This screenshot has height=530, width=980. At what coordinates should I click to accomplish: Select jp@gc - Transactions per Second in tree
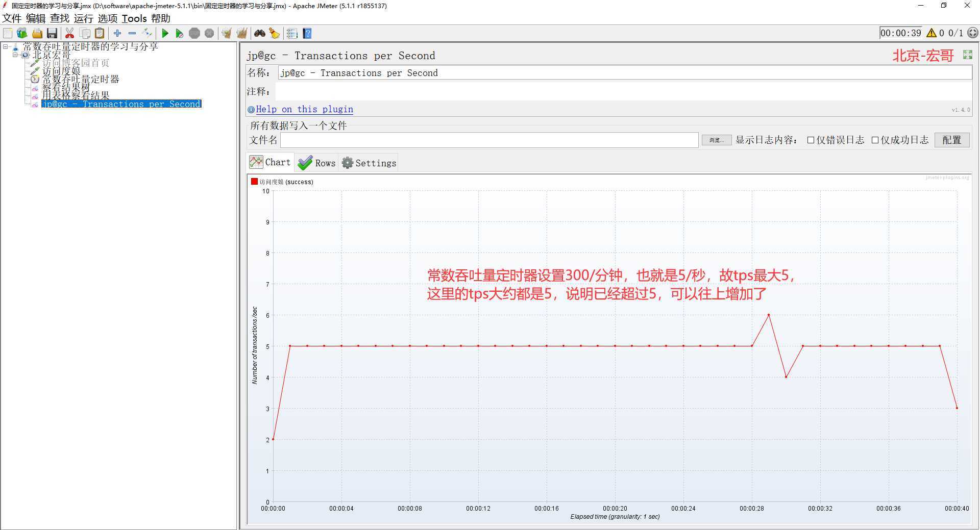121,104
